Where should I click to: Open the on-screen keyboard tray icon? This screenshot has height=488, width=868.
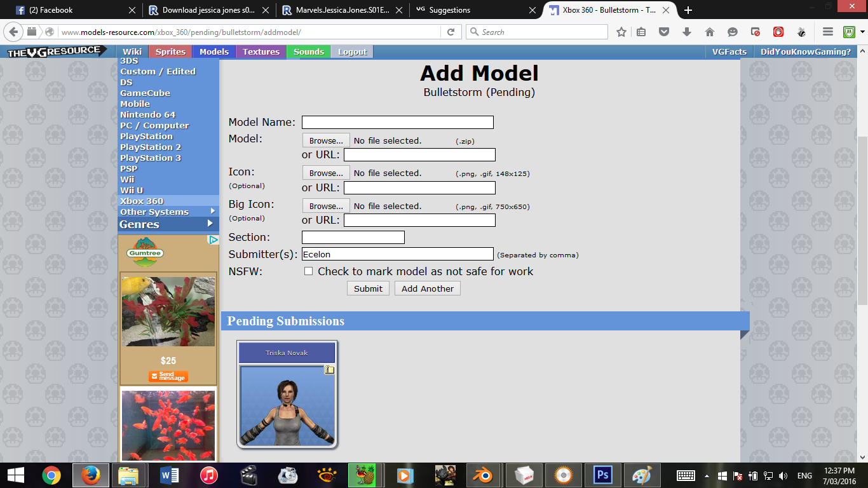[686, 475]
